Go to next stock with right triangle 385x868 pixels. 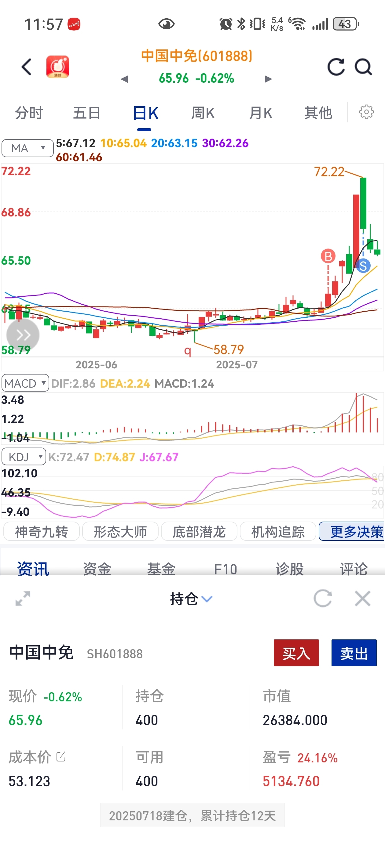click(x=268, y=79)
